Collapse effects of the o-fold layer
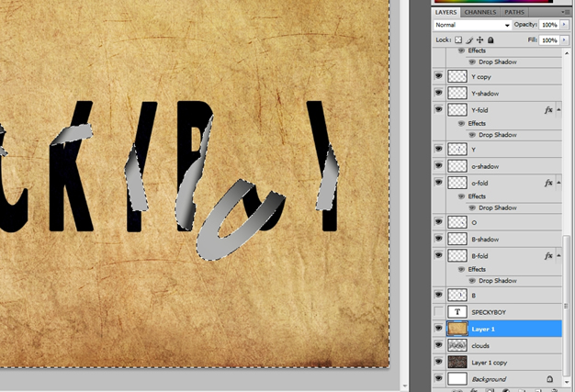This screenshot has height=392, width=575. [x=558, y=183]
